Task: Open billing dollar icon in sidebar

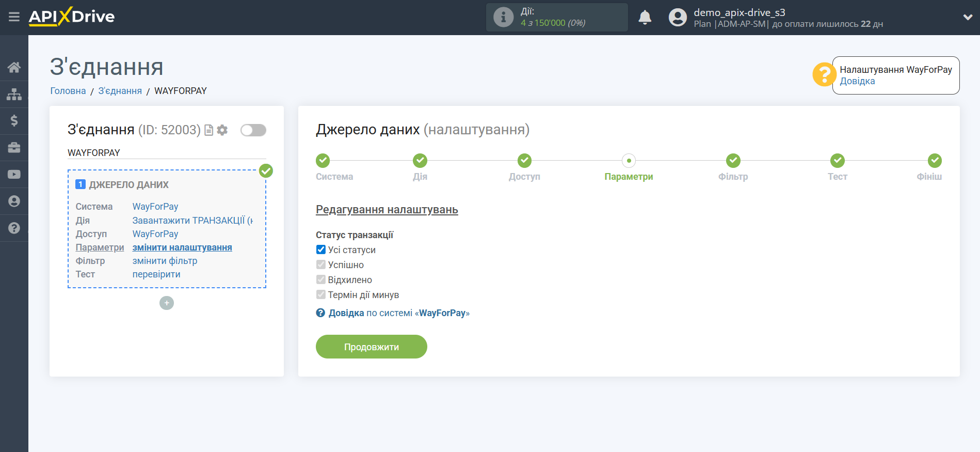Action: tap(14, 121)
